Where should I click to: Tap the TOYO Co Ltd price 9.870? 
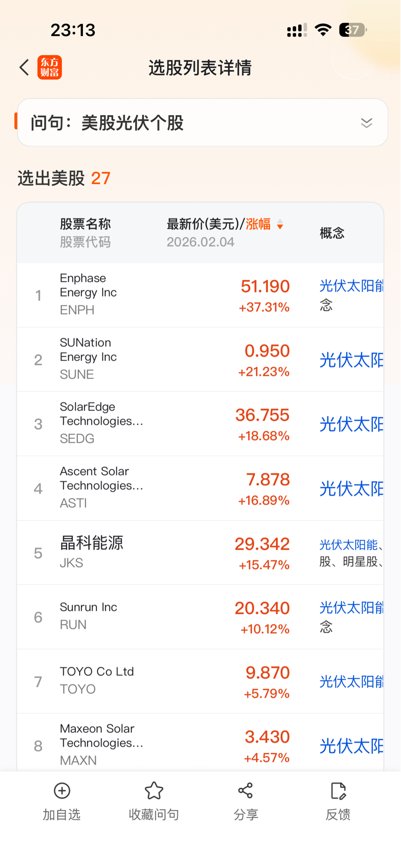point(268,673)
